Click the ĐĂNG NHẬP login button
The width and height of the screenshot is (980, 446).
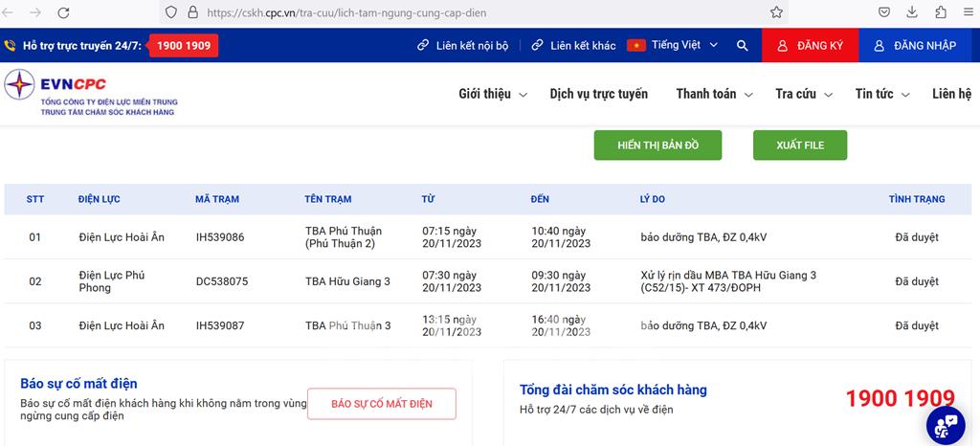pos(914,46)
